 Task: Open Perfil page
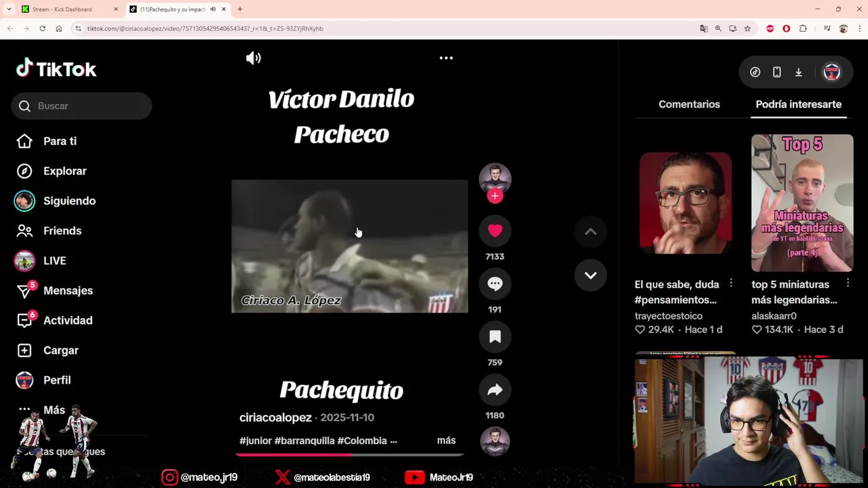(57, 380)
